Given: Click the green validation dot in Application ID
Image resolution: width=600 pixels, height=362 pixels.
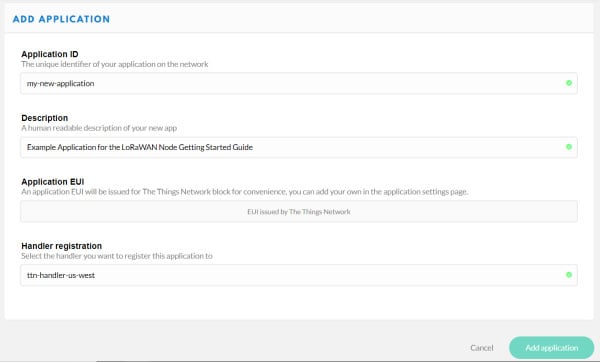Looking at the screenshot, I should click(569, 83).
